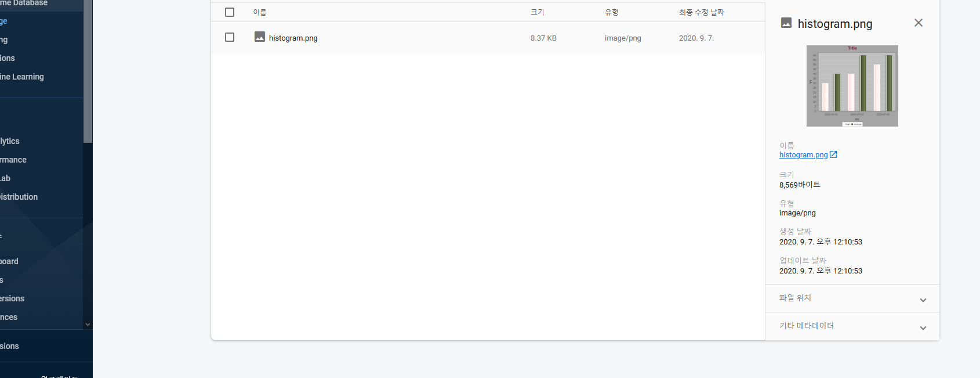
Task: Click the sidebar scroll-down arrow
Action: pos(88,325)
